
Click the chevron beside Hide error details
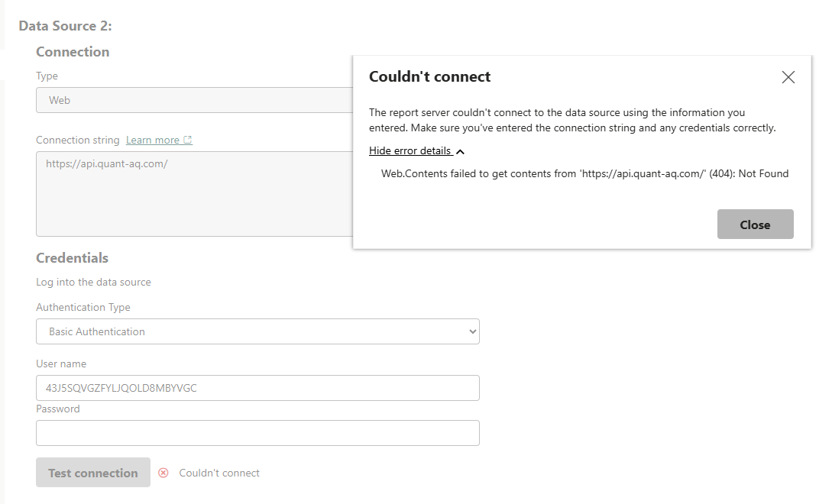click(x=460, y=151)
